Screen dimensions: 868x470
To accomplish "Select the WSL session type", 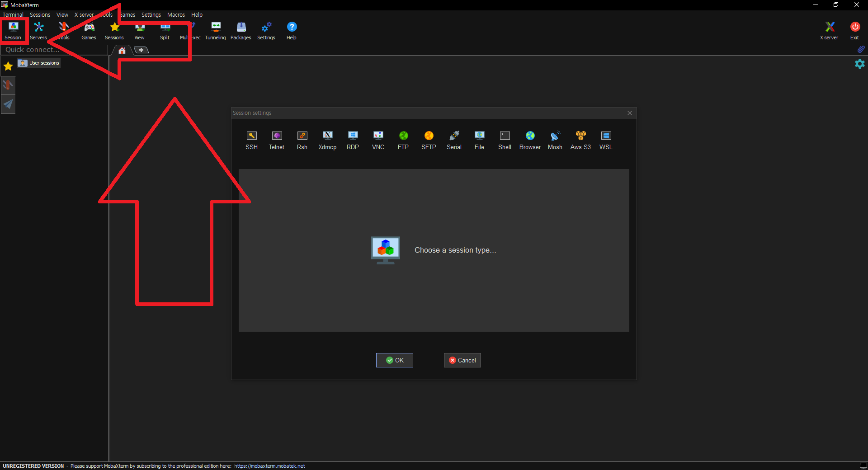I will pyautogui.click(x=606, y=141).
